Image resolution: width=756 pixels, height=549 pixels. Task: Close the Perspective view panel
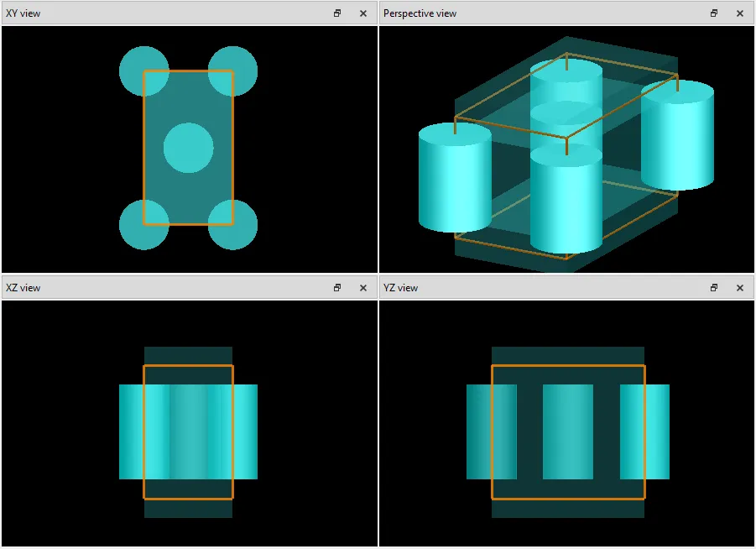[x=739, y=13]
